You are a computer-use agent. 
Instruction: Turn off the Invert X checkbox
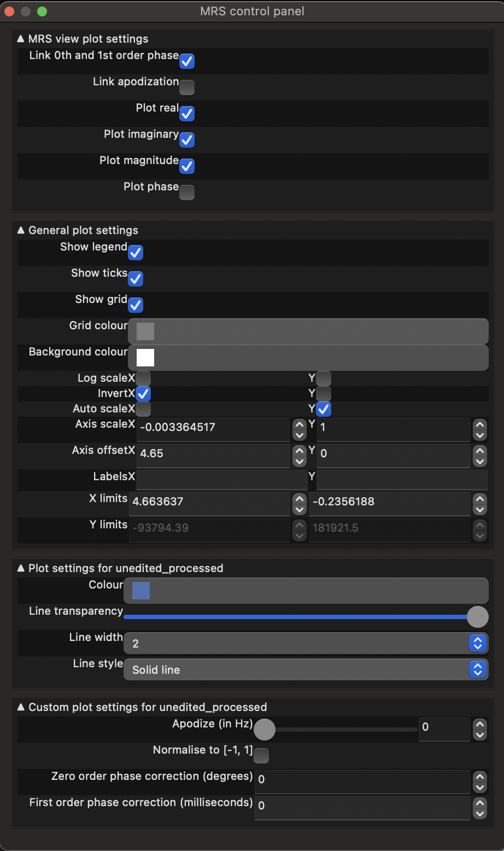[143, 394]
